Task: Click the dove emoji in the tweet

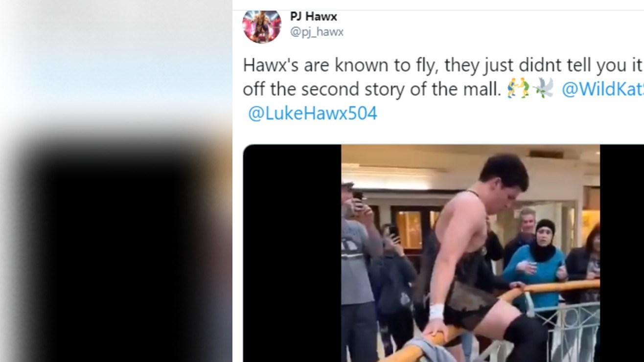Action: click(x=543, y=89)
